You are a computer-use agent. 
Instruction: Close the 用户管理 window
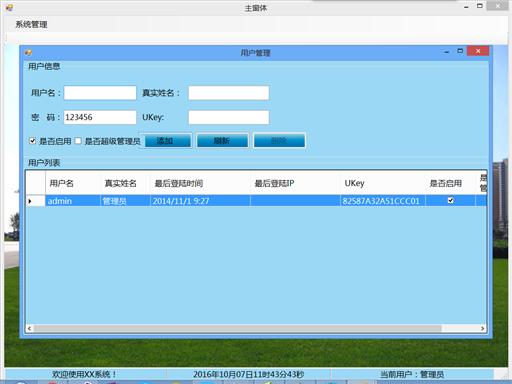point(478,51)
